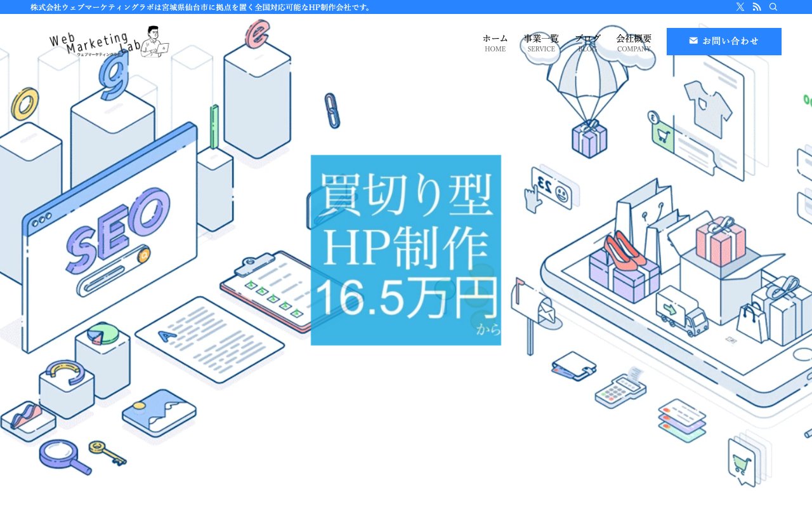This screenshot has height=508, width=812.
Task: Open ブログ (BLOG) page
Action: tap(587, 42)
